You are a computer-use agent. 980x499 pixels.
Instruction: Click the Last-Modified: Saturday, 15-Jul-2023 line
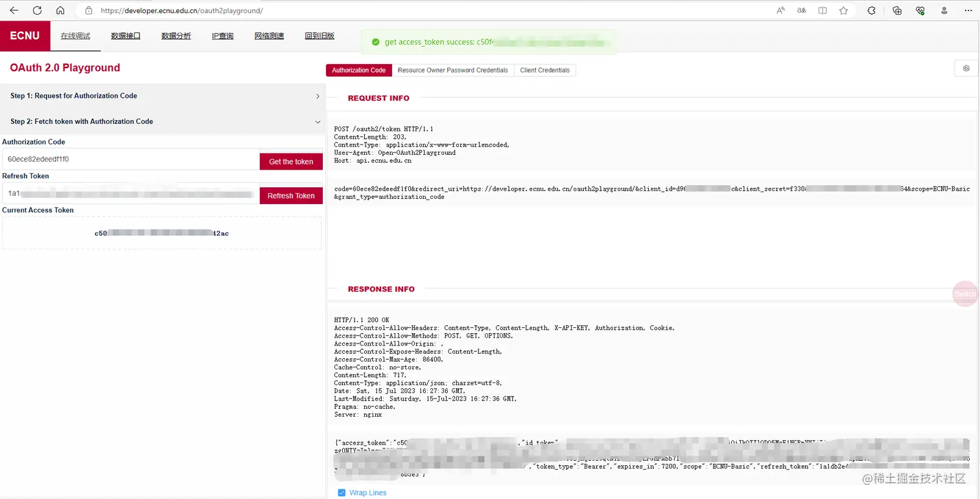click(x=425, y=399)
